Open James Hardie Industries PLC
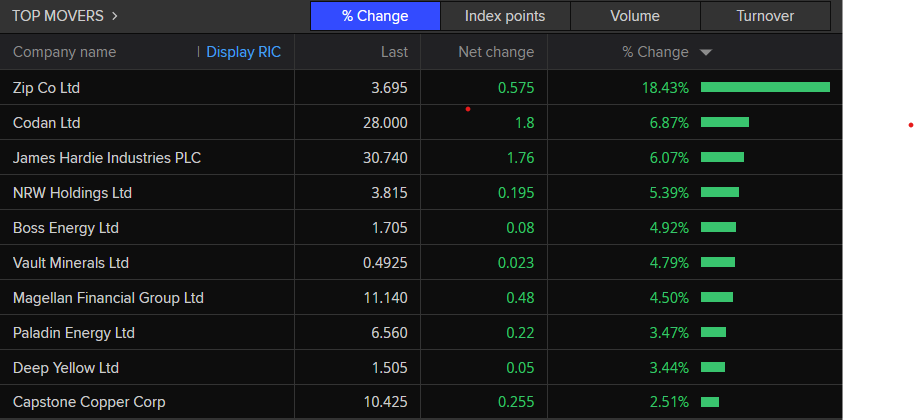914x420 pixels. pyautogui.click(x=99, y=158)
